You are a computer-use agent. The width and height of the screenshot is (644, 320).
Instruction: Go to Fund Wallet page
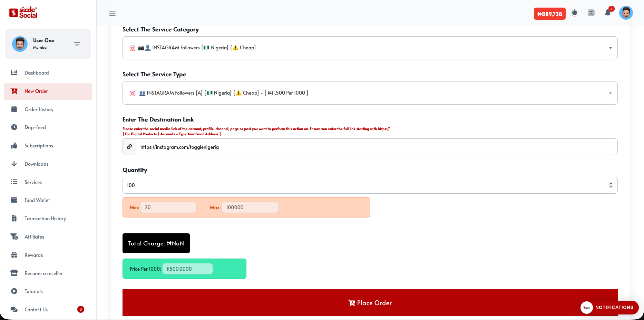click(37, 200)
